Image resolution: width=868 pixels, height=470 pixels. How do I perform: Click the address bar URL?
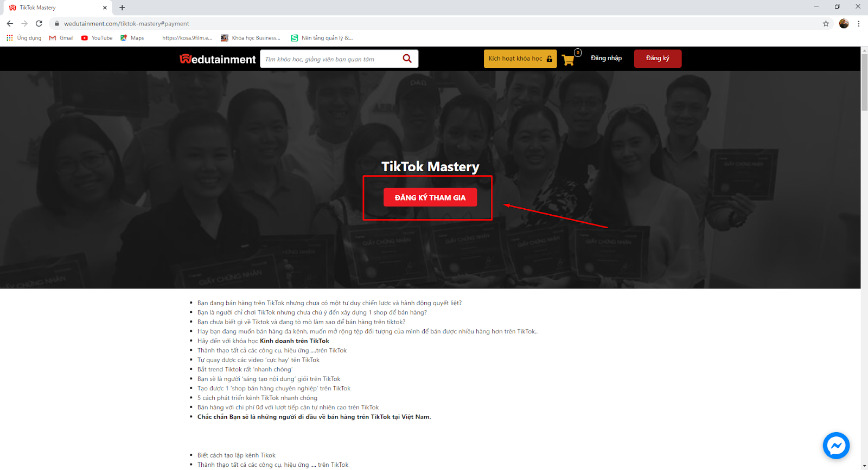click(126, 23)
